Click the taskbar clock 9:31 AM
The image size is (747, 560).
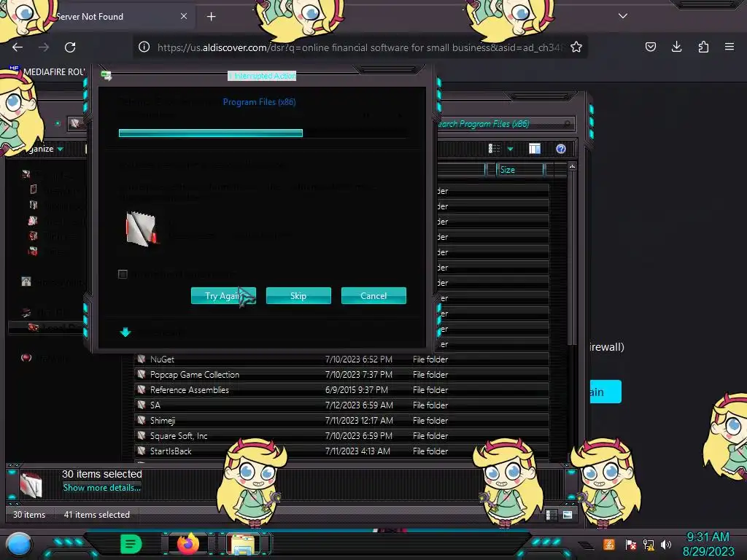click(708, 537)
